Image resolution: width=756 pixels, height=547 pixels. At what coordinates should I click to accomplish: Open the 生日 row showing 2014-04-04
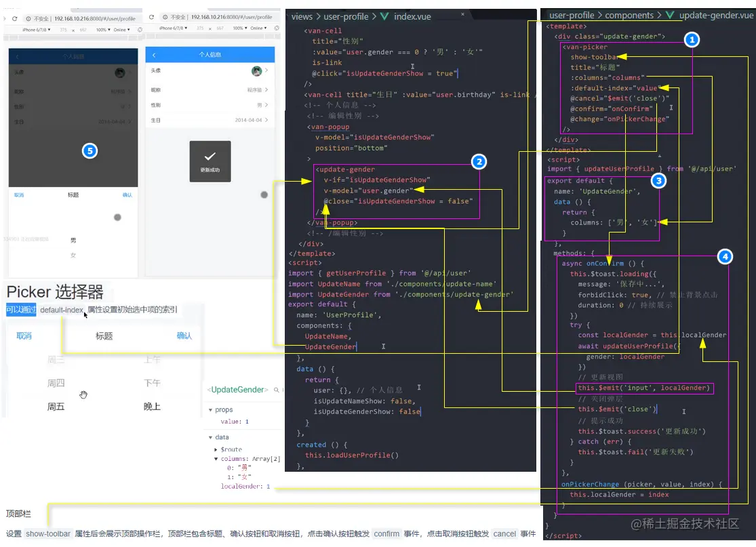coord(210,120)
